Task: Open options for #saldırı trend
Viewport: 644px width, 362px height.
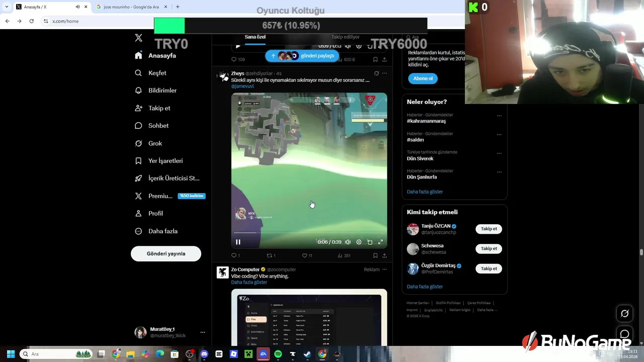Action: pos(499,134)
